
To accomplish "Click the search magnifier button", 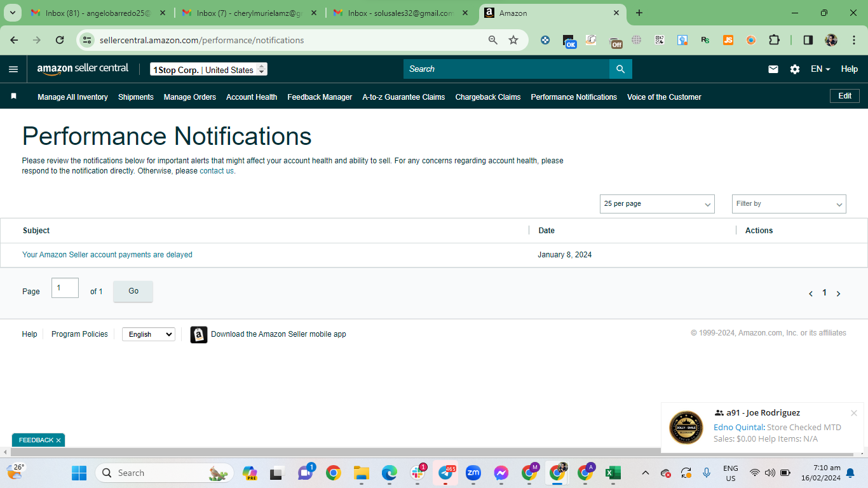I will 621,69.
